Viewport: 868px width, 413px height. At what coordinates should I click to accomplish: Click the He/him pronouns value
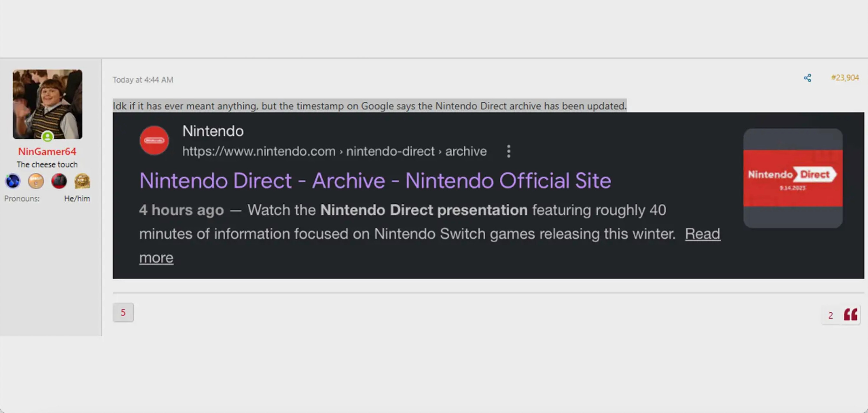(77, 199)
